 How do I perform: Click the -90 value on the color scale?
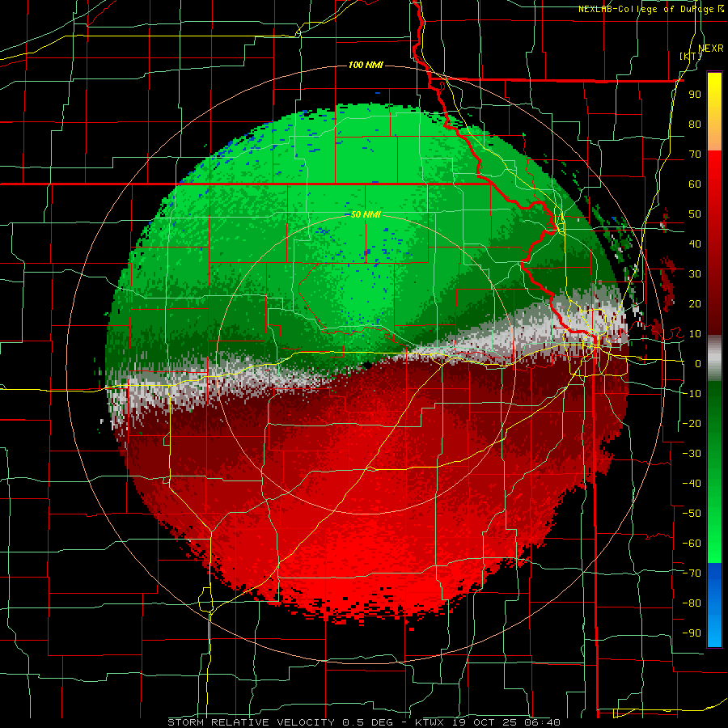[692, 633]
